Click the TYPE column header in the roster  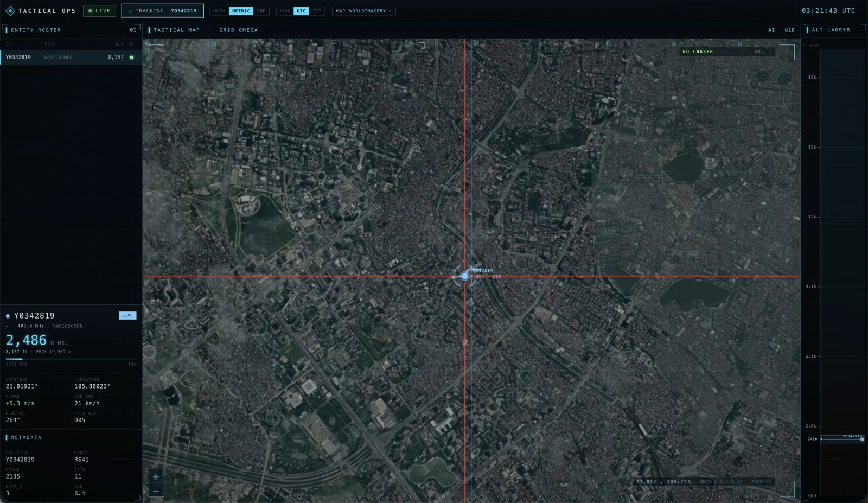click(x=49, y=44)
